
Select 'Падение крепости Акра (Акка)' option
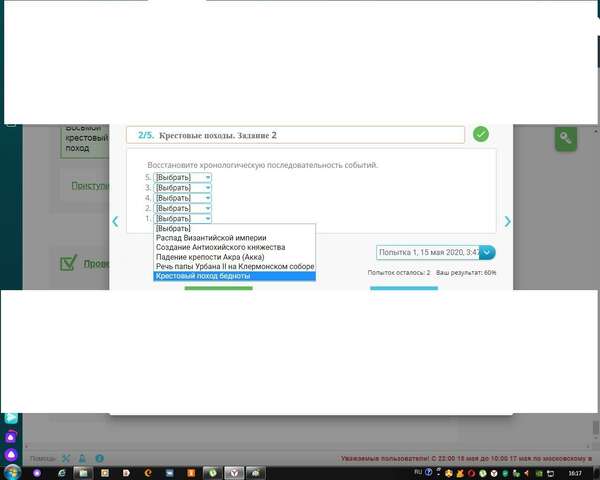[x=234, y=257]
